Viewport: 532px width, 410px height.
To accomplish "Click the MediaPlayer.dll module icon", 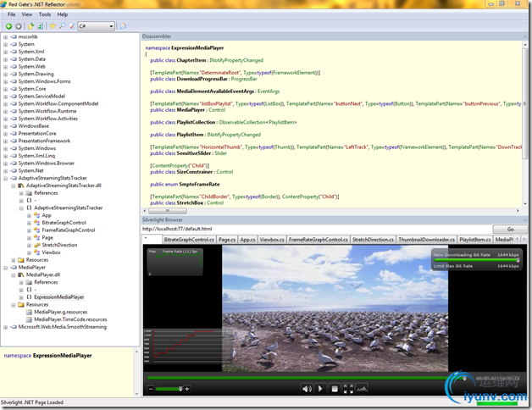I will (x=21, y=275).
